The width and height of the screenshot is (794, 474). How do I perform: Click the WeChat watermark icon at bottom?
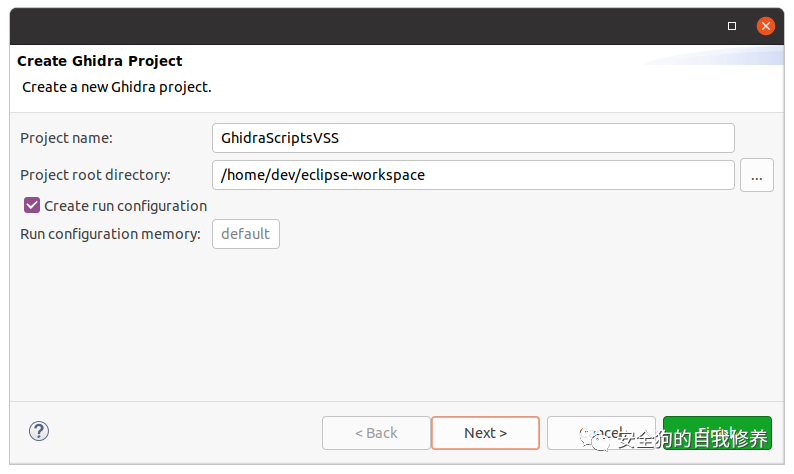click(x=602, y=439)
